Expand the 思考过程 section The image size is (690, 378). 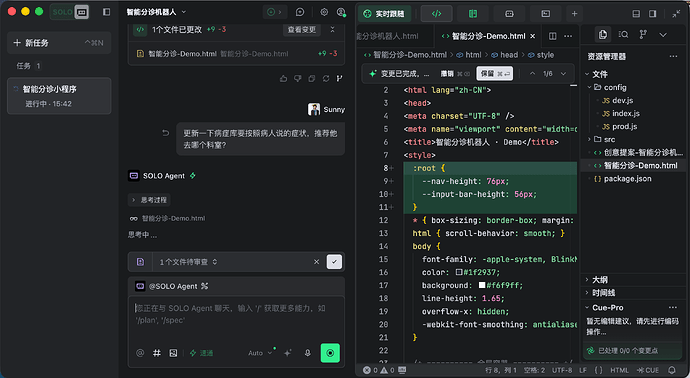point(149,200)
